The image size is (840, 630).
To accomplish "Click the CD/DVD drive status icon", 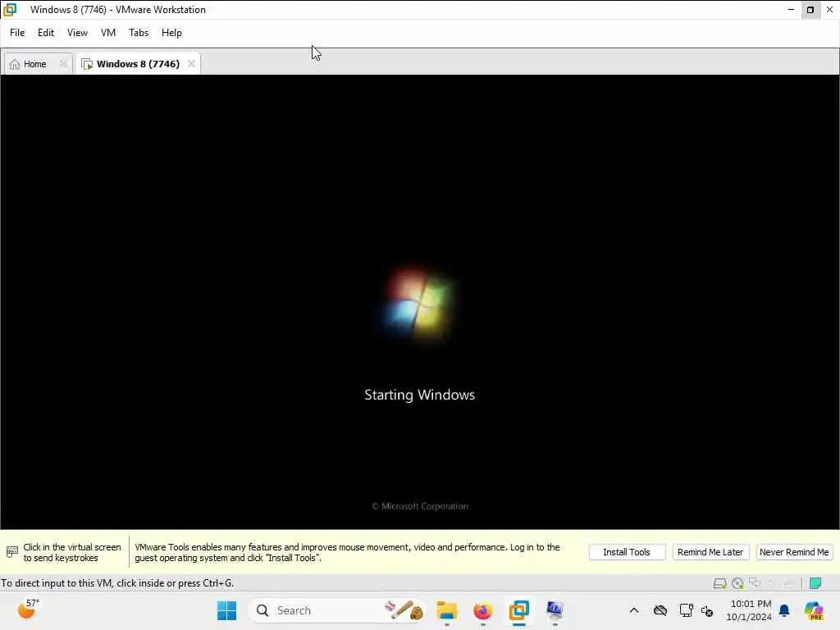I will [x=737, y=583].
